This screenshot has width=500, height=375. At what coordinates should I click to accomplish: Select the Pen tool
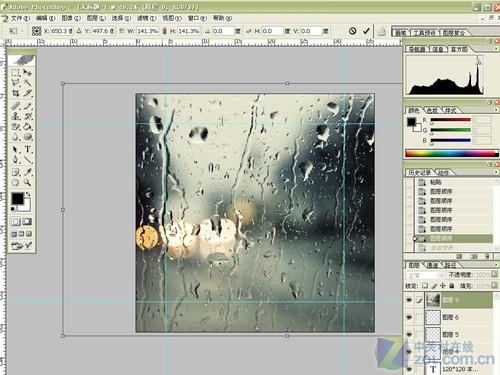(16, 160)
